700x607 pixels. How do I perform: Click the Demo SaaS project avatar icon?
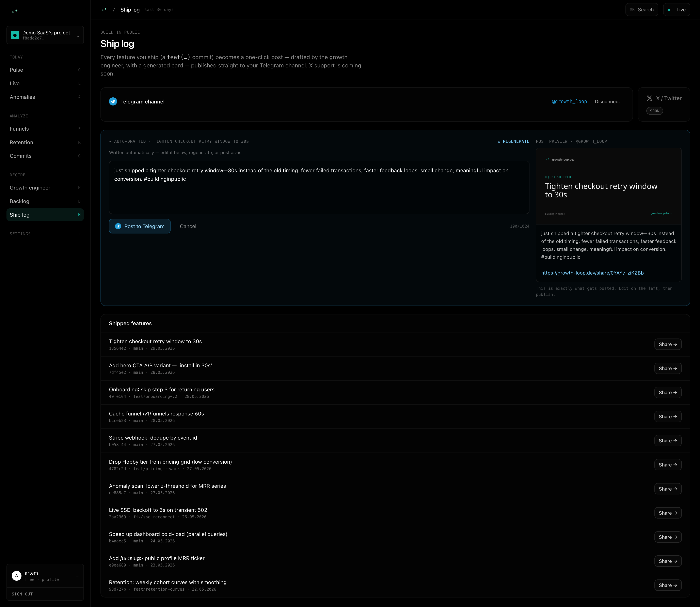[15, 35]
